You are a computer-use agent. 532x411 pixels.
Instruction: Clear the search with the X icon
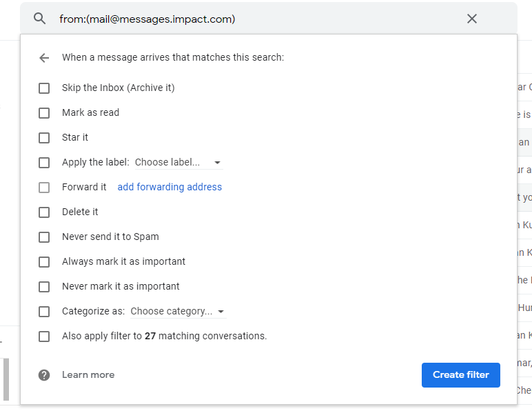coord(472,19)
